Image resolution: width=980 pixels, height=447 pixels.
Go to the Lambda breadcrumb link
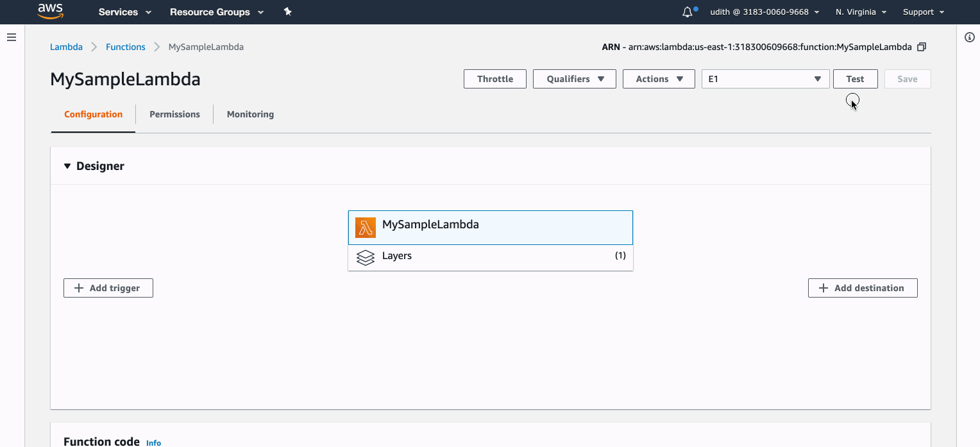[66, 47]
